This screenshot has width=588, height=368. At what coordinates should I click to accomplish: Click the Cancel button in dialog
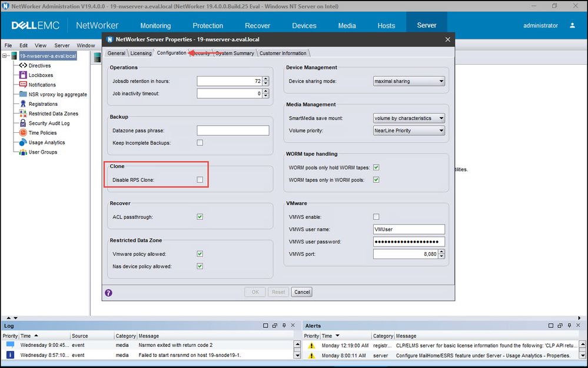click(302, 292)
